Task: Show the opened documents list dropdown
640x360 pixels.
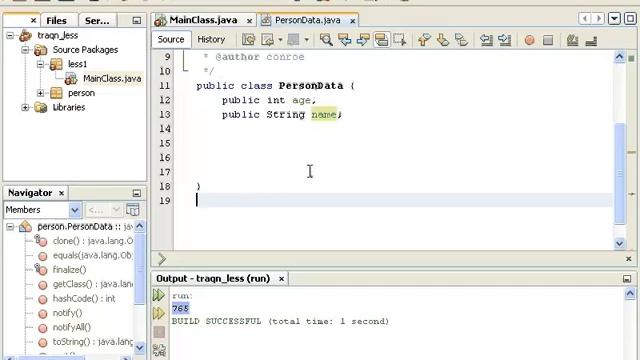Action: coord(614,19)
